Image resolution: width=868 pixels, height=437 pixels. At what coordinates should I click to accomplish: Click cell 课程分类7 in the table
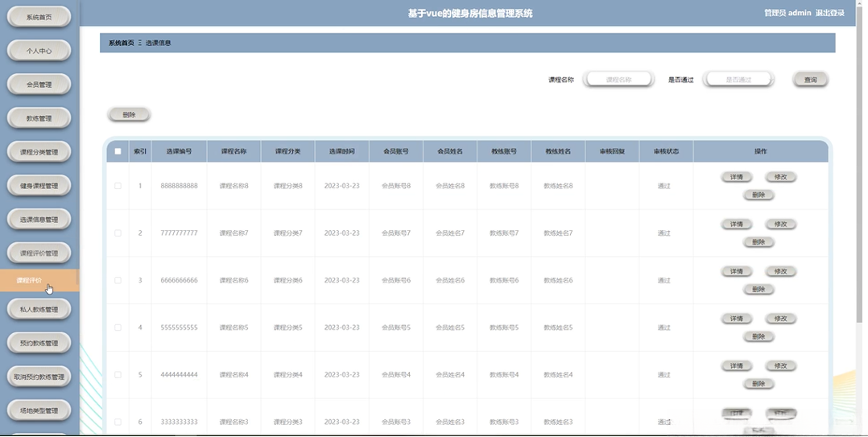point(288,233)
